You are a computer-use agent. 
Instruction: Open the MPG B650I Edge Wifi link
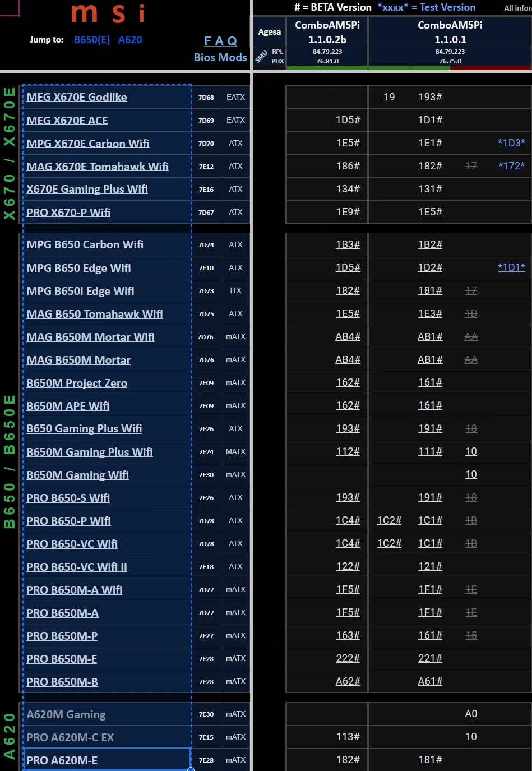[80, 291]
